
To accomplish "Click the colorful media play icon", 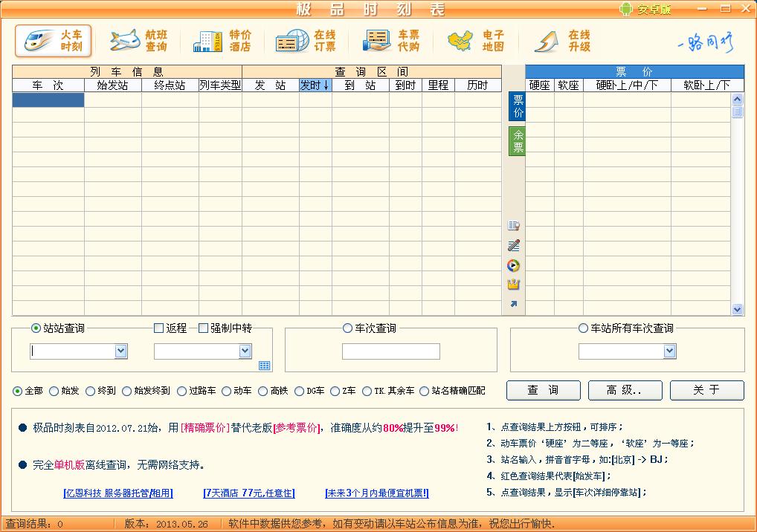I will pos(513,265).
